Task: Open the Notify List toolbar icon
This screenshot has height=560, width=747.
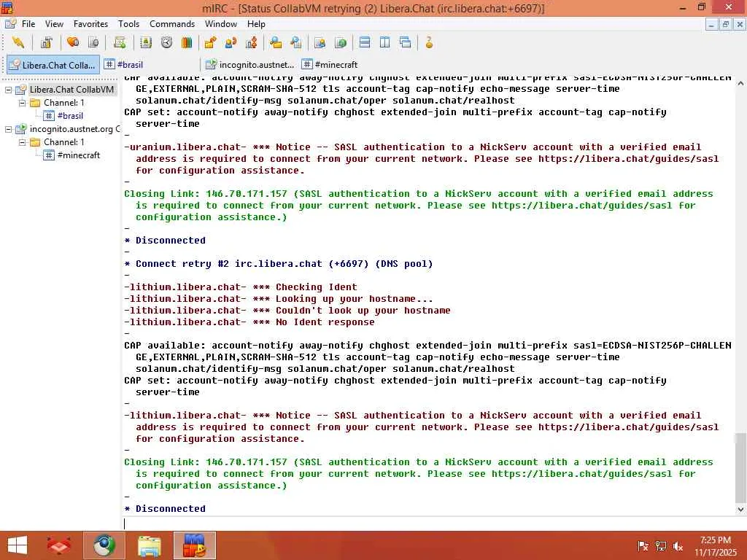Action: [320, 42]
